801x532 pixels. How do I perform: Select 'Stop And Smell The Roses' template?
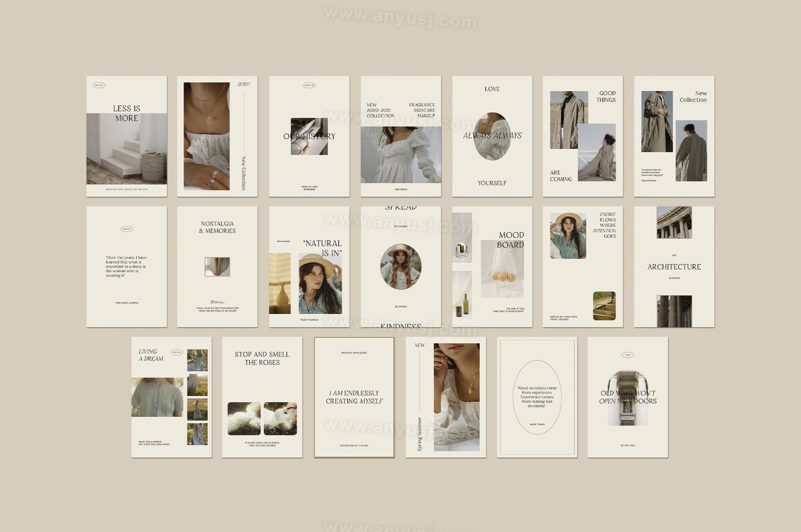[262, 397]
